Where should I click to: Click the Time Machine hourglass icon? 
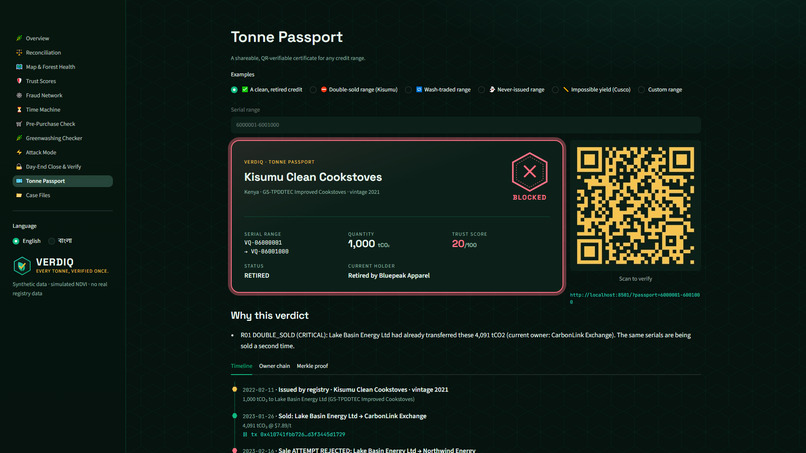[x=19, y=110]
